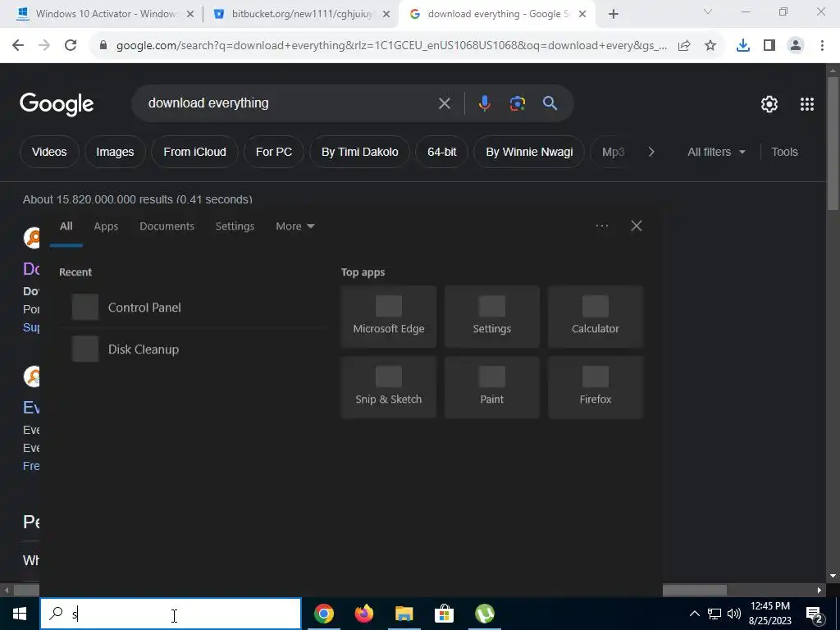Viewport: 840px width, 630px height.
Task: Select the By Timi Dakolo chip
Action: (x=359, y=152)
